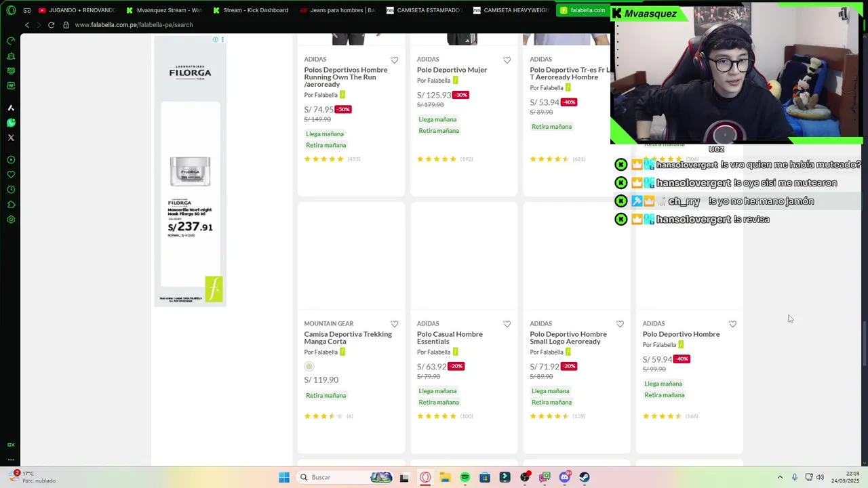
Task: Favorite the Polo Deportivo Hombre Small Logo
Action: tap(620, 324)
